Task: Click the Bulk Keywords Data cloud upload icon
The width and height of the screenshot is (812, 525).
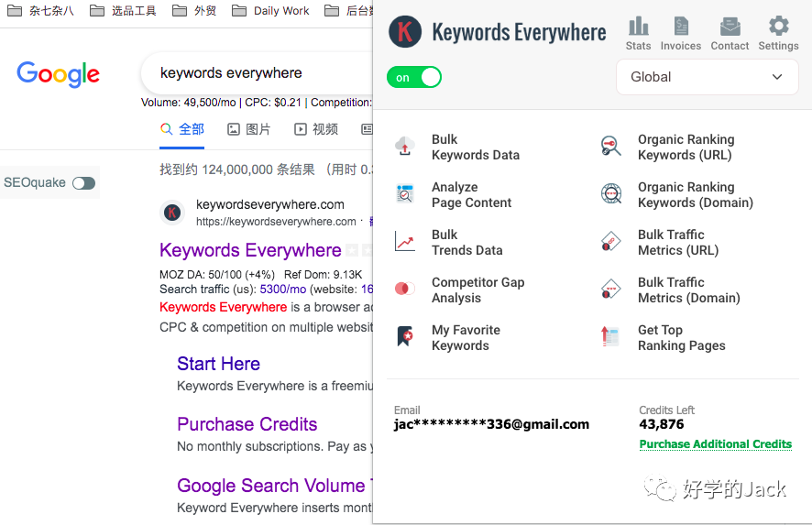Action: click(x=404, y=147)
